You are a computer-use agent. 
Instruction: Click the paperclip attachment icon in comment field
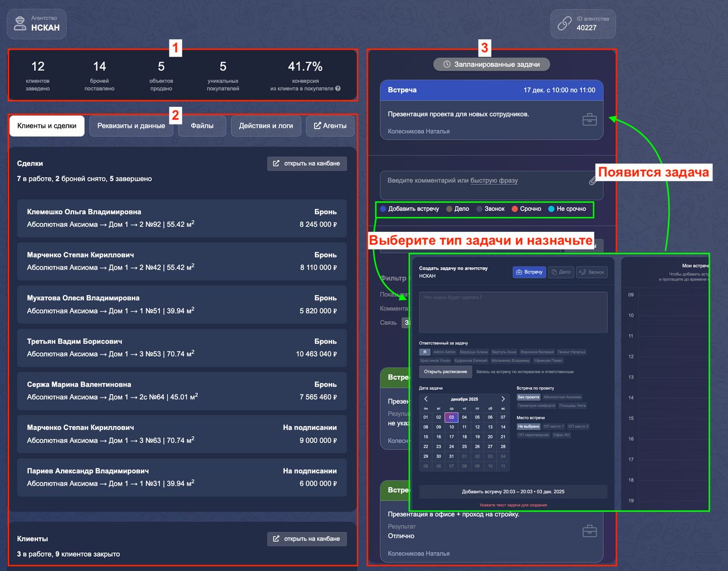[593, 181]
